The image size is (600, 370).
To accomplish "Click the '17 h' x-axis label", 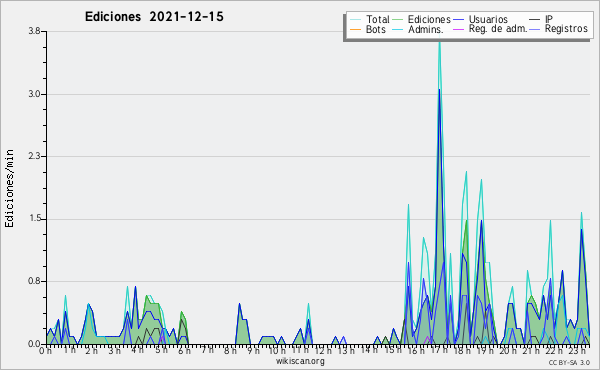I will tap(439, 350).
